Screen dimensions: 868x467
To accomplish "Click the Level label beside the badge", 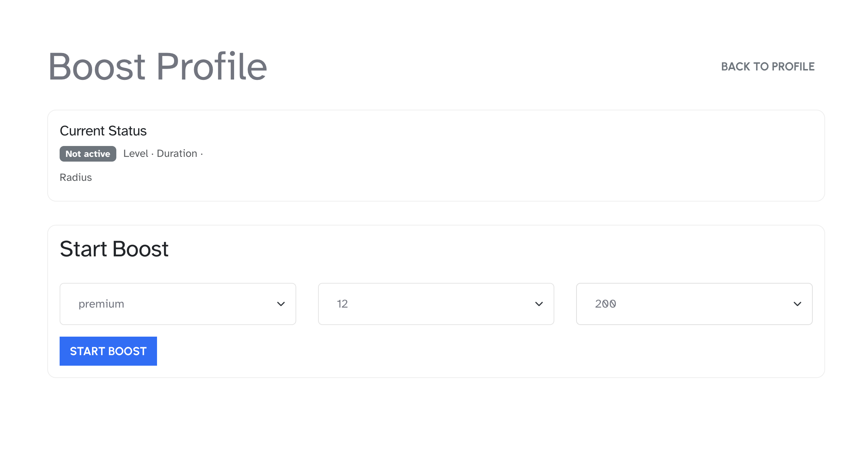I will tap(136, 154).
